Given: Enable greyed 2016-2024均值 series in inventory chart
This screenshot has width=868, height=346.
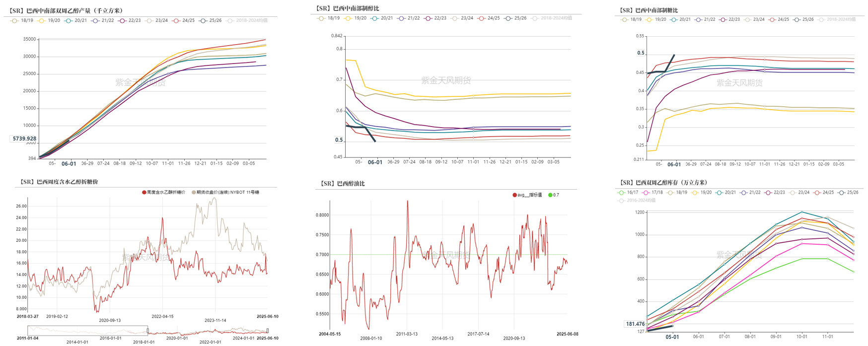Looking at the screenshot, I should click(x=621, y=201).
